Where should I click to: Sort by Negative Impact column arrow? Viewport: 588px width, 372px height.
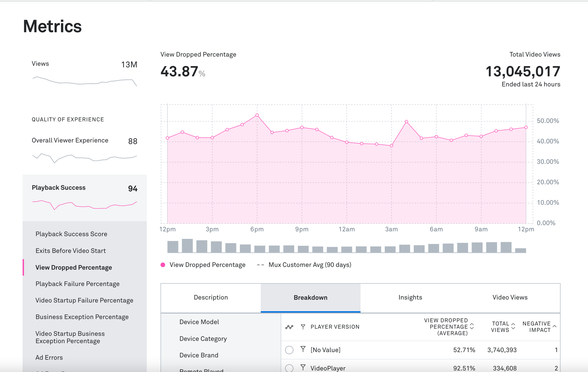pos(554,326)
